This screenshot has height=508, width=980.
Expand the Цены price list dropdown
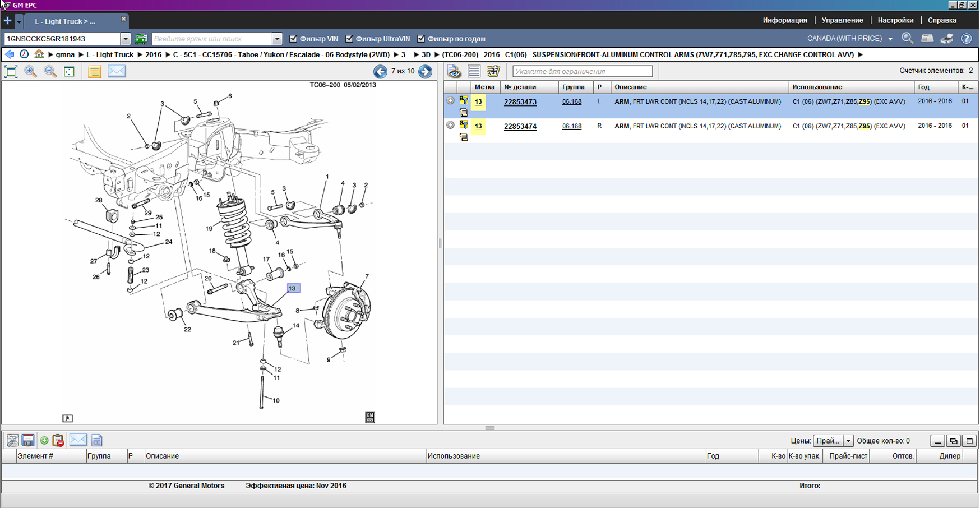pos(848,441)
